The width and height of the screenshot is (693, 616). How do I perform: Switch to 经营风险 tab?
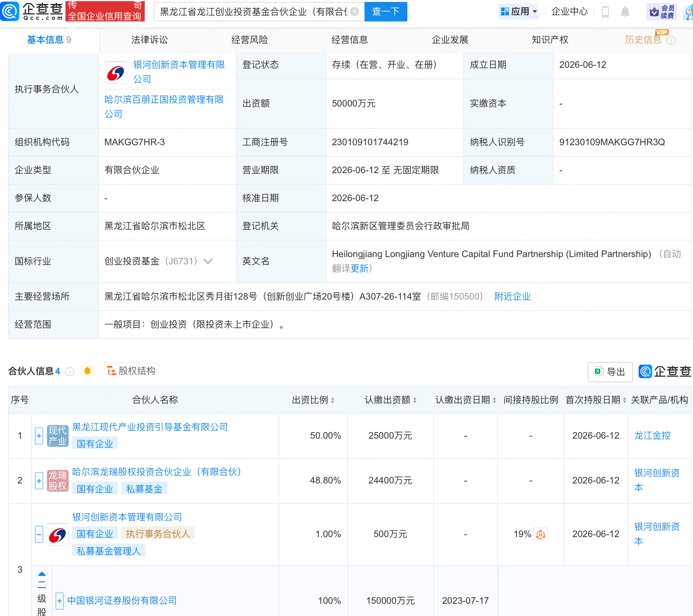tap(250, 40)
